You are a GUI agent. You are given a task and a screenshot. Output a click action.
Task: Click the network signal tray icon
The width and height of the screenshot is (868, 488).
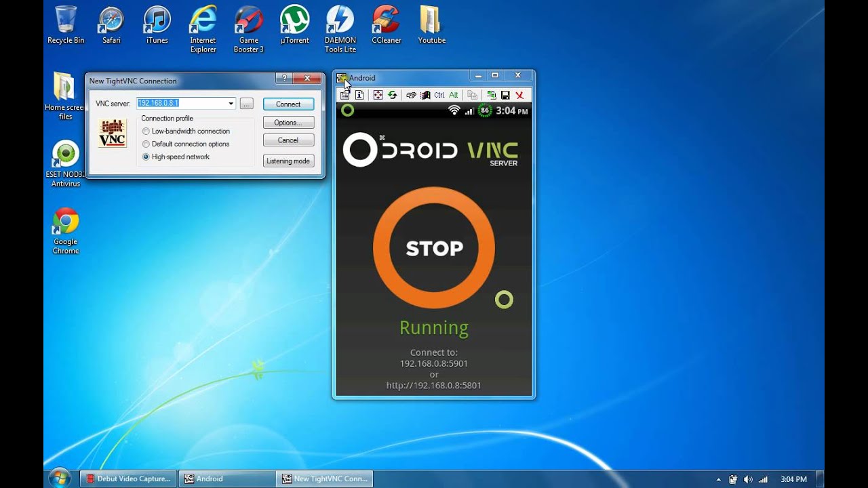763,479
